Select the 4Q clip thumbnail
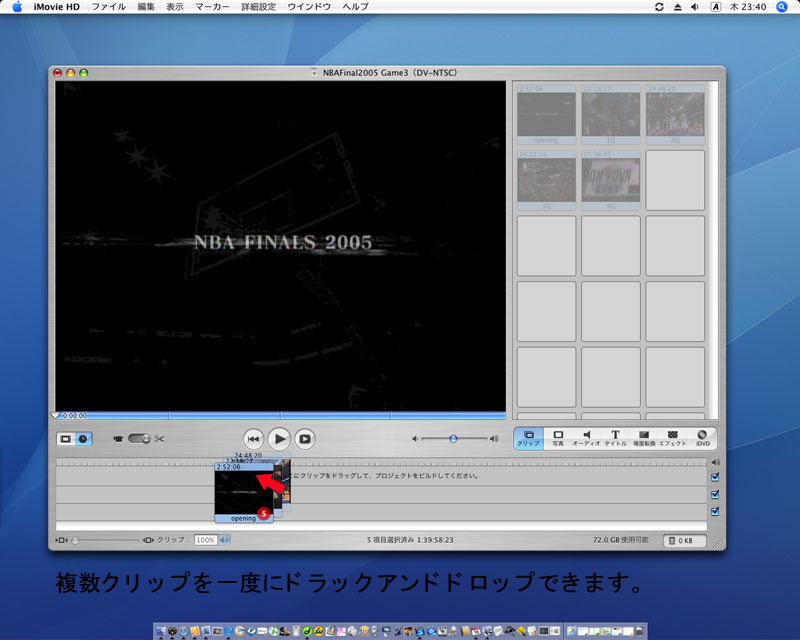The image size is (800, 640). click(610, 179)
